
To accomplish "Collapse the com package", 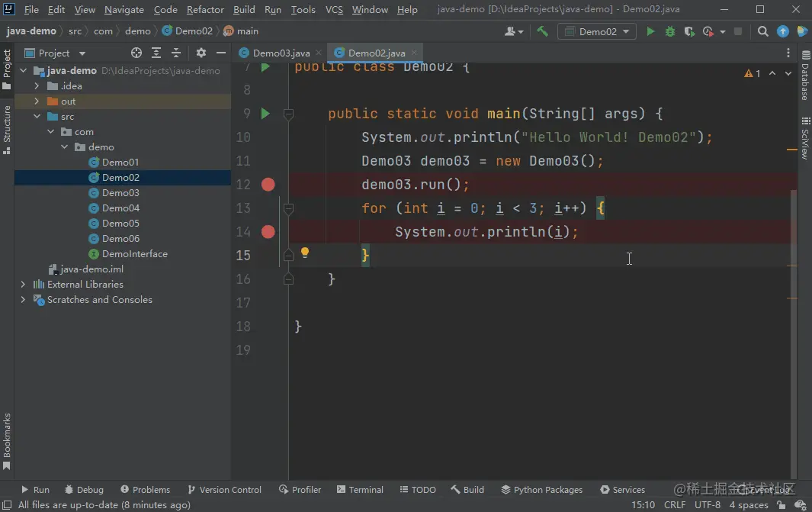I will coord(51,132).
